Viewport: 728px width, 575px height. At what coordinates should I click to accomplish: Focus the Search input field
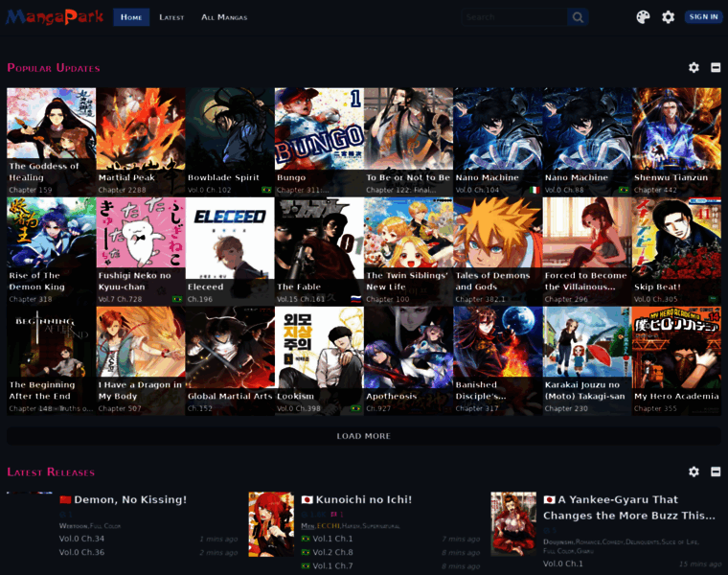click(x=514, y=17)
